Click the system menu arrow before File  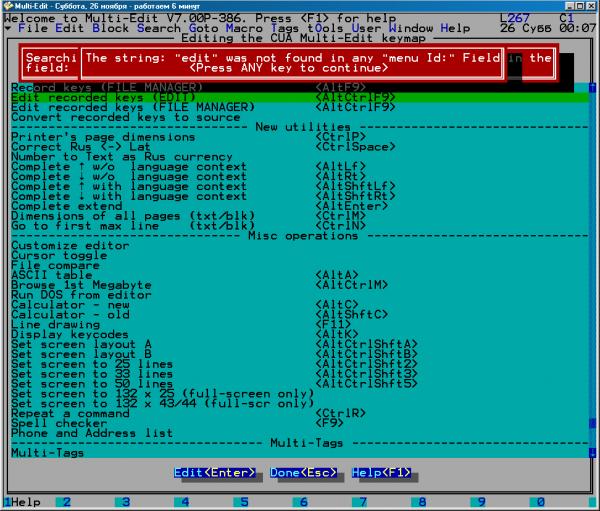tap(8, 28)
